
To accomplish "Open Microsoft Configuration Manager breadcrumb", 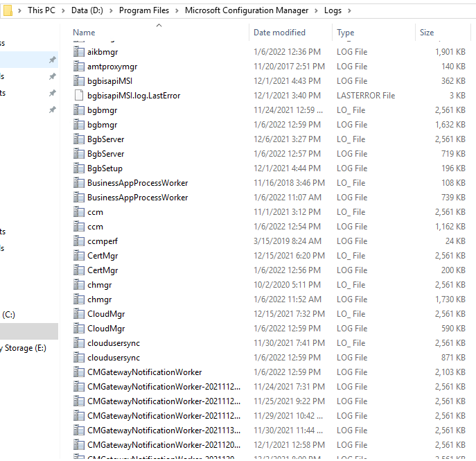I will point(247,10).
